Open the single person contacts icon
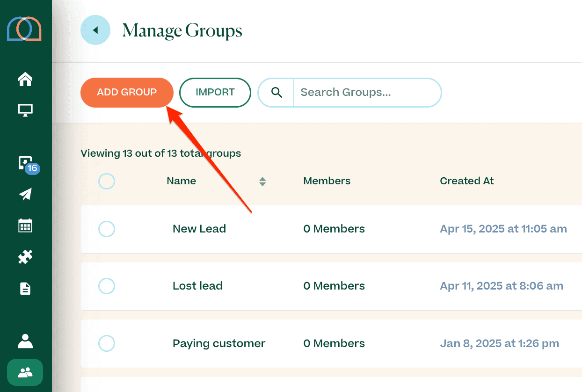582x392 pixels. coord(25,341)
